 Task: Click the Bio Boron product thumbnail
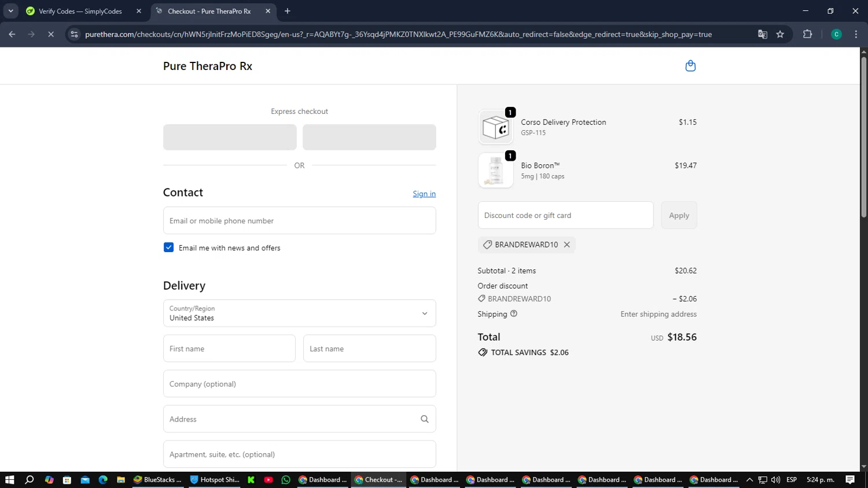[495, 171]
